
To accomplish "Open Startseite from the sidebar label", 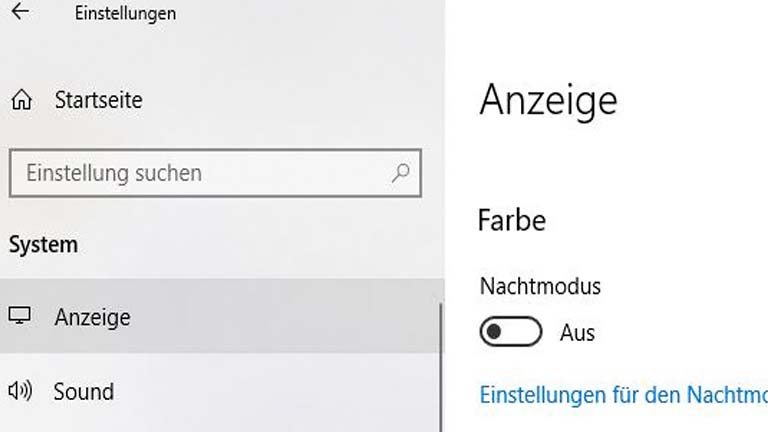I will [98, 100].
